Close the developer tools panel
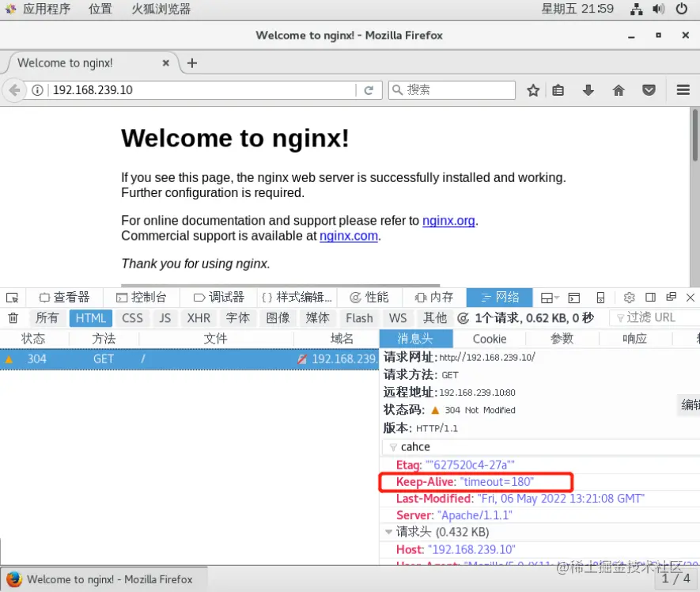700x592 pixels. pos(691,298)
